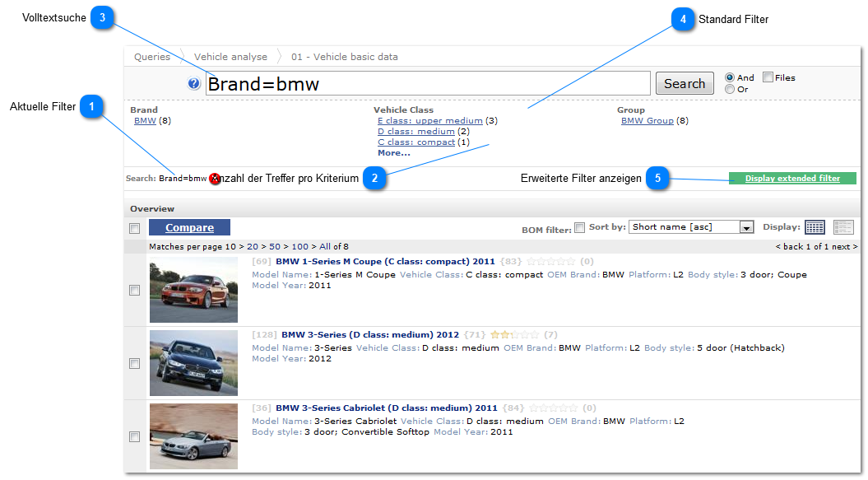Show All matches per page
Viewport: 868px width, 480px height.
(x=324, y=247)
